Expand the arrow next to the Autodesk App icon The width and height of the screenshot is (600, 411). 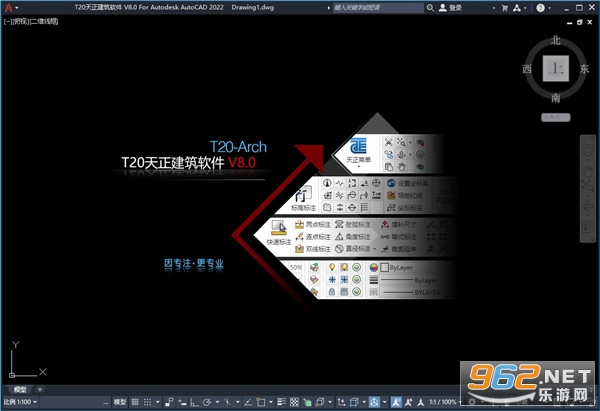(525, 8)
